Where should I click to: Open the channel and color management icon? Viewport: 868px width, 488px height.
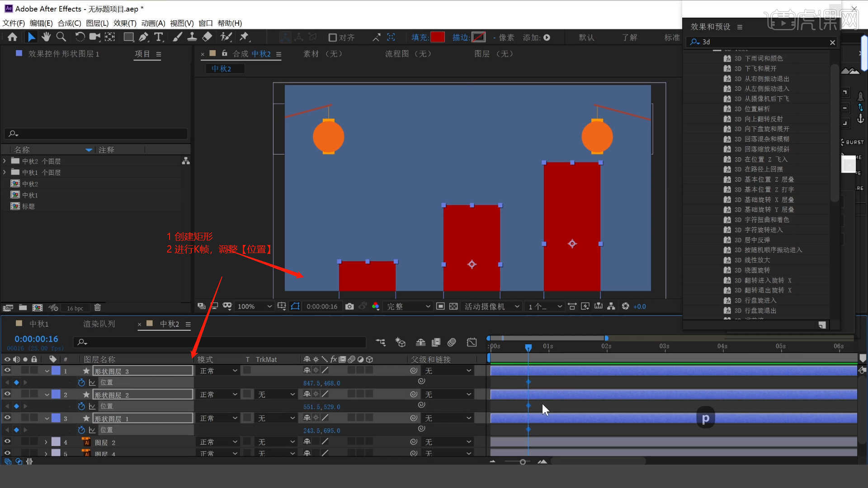(x=375, y=306)
